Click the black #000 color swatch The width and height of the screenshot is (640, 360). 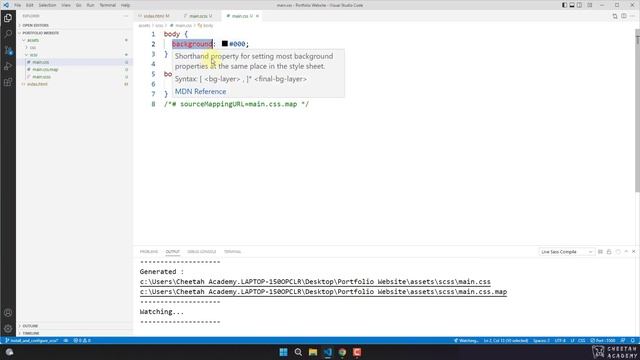(224, 44)
